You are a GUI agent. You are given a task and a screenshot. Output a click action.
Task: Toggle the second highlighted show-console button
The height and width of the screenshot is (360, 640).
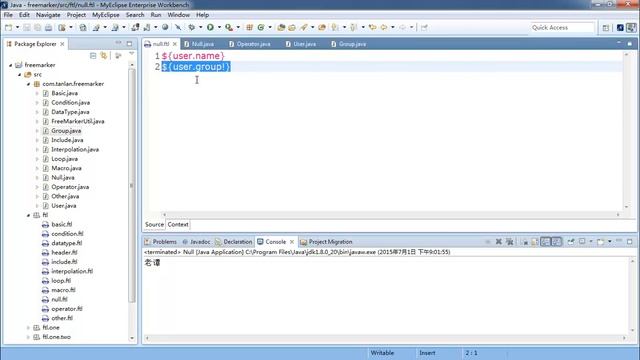[556, 242]
